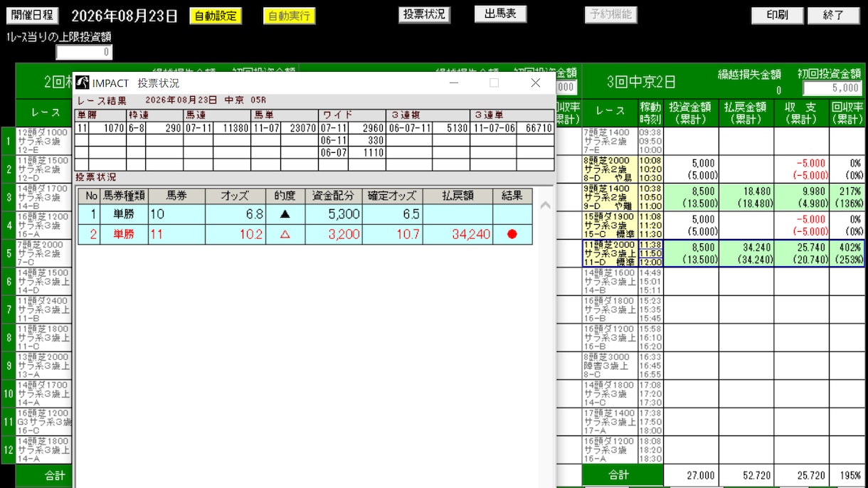Click the 投資金額(累計) column header
Viewport: 868px width, 488px height.
pyautogui.click(x=691, y=113)
